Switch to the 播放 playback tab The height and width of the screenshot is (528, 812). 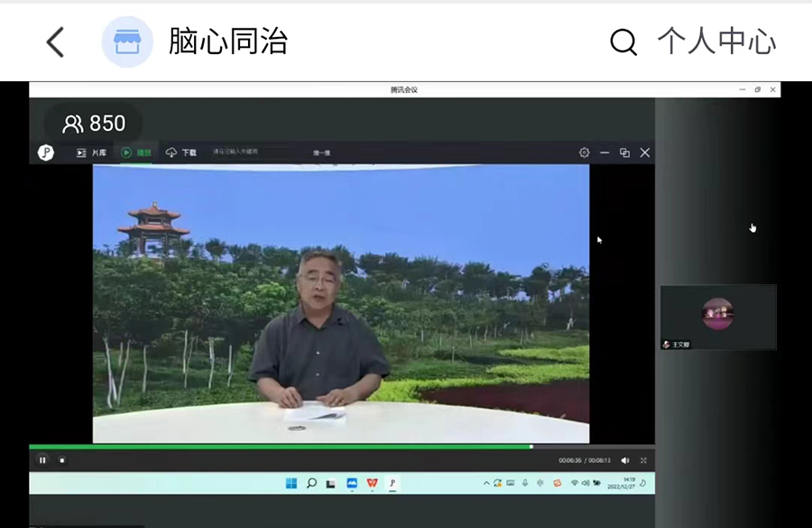[137, 153]
